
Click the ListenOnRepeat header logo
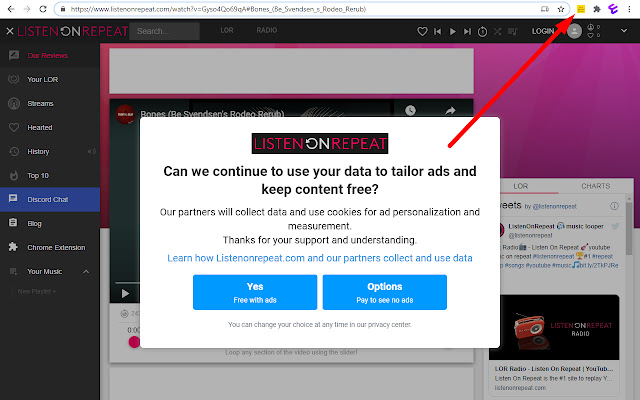(x=73, y=31)
